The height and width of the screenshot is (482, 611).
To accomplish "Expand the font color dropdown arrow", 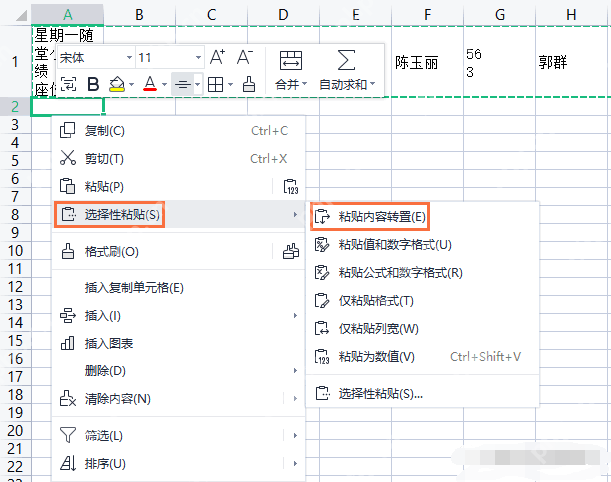I will [164, 84].
